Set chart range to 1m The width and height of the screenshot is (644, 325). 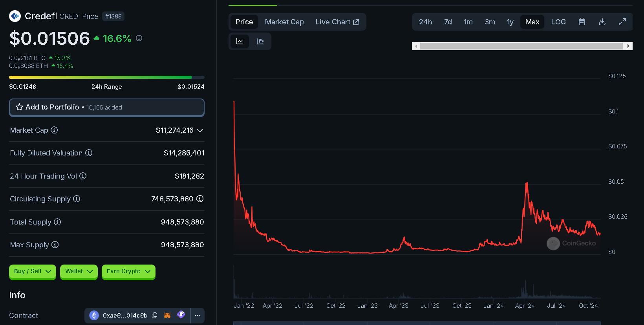tap(468, 22)
